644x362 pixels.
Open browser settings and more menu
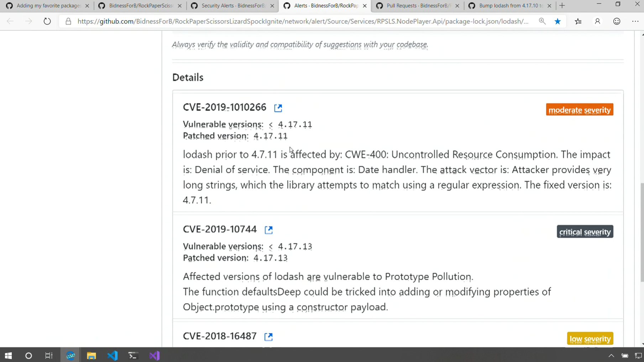point(635,21)
